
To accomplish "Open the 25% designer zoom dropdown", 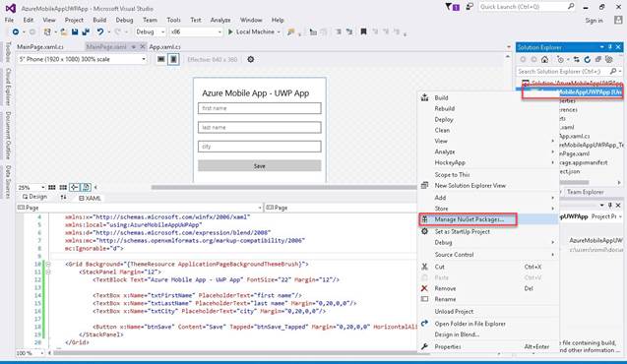I will [31, 187].
